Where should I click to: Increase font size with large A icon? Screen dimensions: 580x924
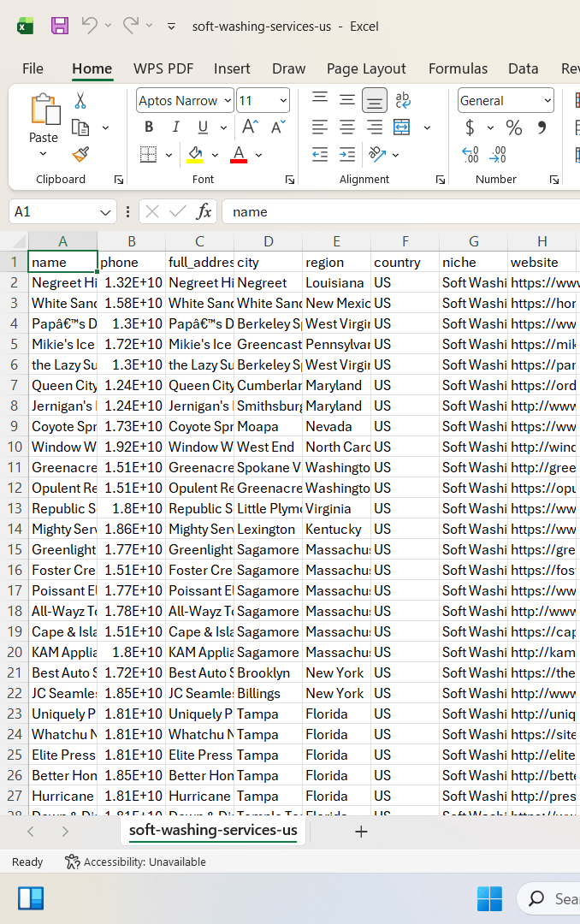click(250, 127)
